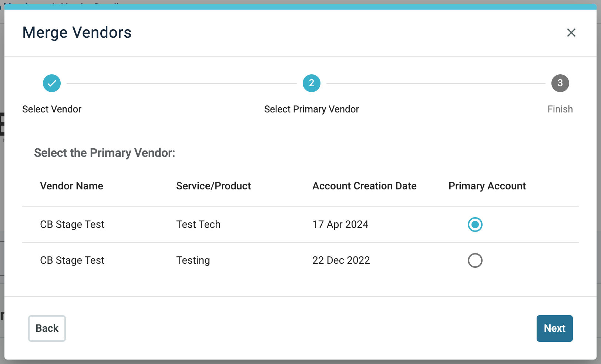Image resolution: width=601 pixels, height=364 pixels.
Task: Click the Test Tech service cell
Action: (x=198, y=225)
